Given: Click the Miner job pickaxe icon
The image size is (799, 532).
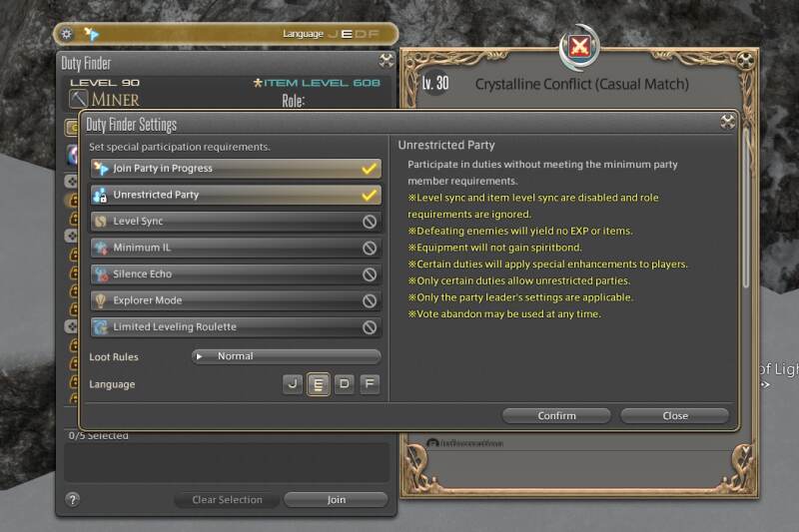Looking at the screenshot, I should (x=79, y=99).
